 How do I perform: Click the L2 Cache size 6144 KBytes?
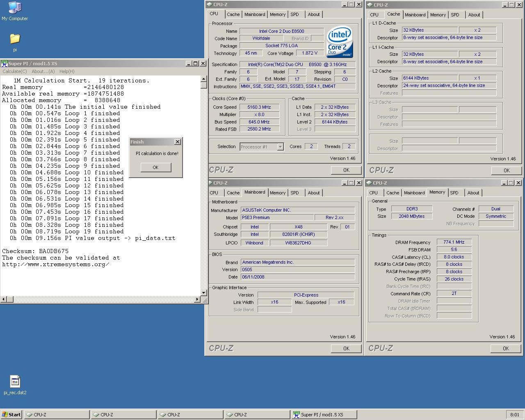point(429,78)
